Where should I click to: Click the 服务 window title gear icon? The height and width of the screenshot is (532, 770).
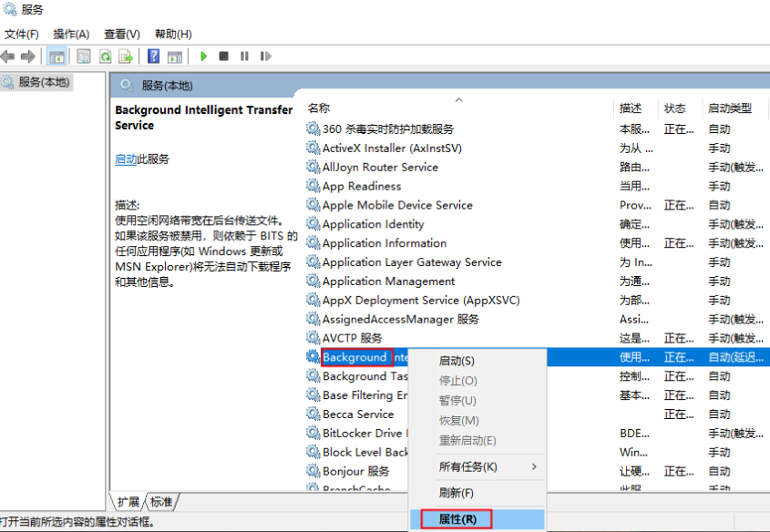pyautogui.click(x=10, y=9)
